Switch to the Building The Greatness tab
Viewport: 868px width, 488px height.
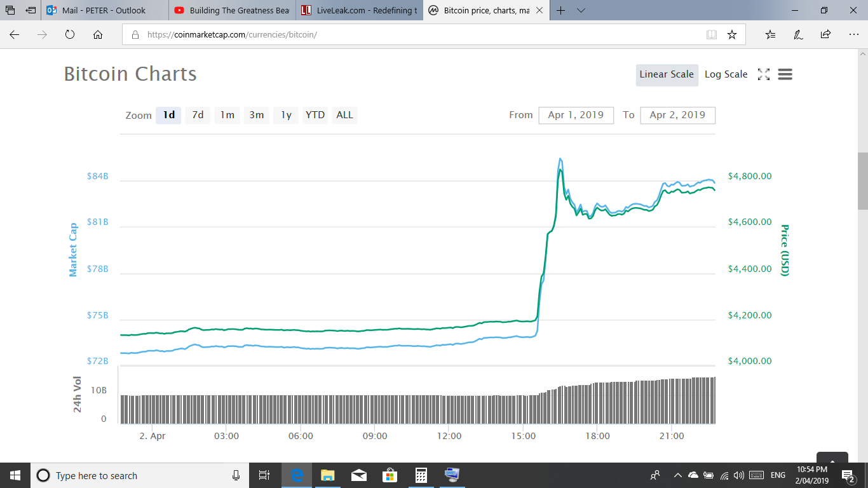coord(233,10)
